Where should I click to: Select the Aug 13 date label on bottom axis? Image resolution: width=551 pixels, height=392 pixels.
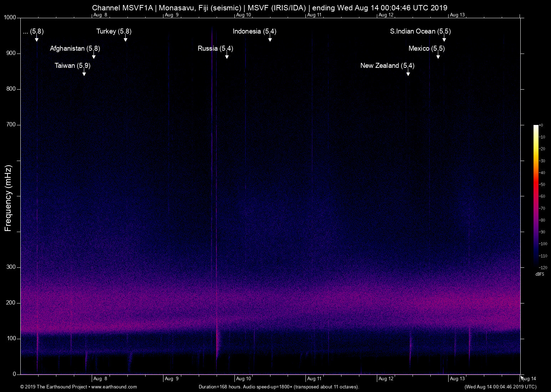point(457,378)
